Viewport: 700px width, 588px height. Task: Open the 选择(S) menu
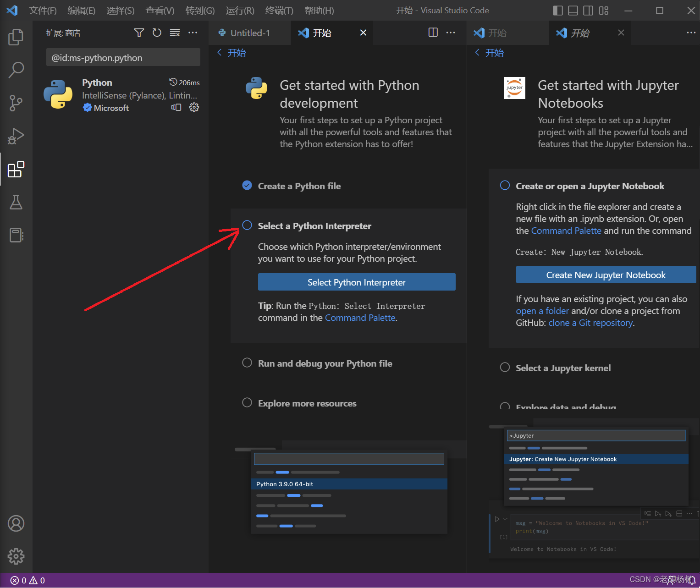[121, 11]
